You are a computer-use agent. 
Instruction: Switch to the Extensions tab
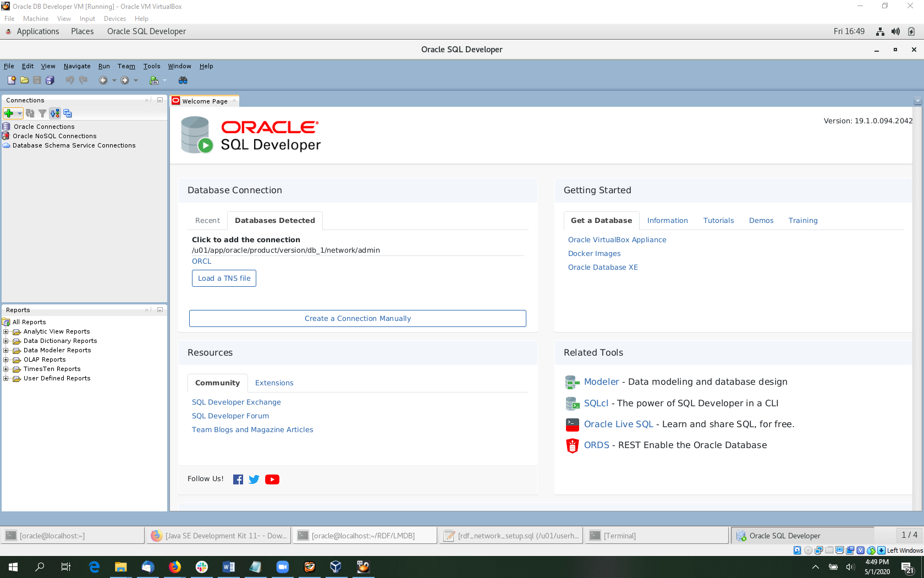[x=274, y=383]
